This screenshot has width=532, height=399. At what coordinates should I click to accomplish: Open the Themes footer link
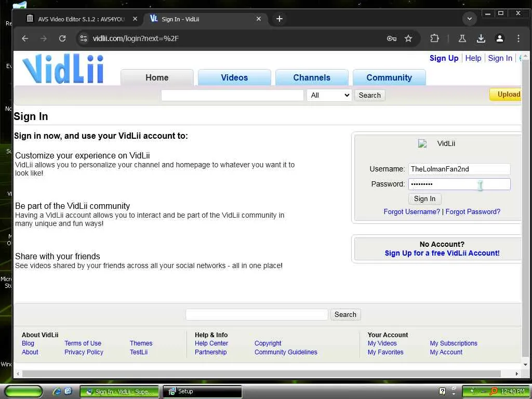tap(141, 343)
